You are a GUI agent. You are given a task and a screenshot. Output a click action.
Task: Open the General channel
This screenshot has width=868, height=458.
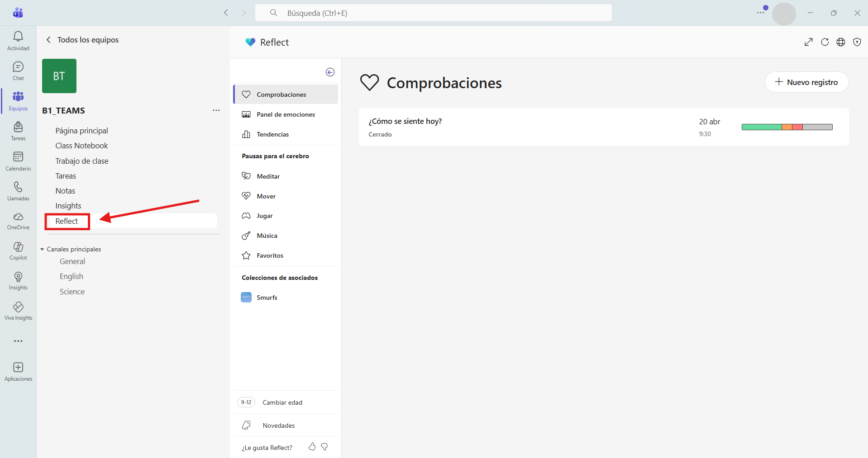pos(72,261)
